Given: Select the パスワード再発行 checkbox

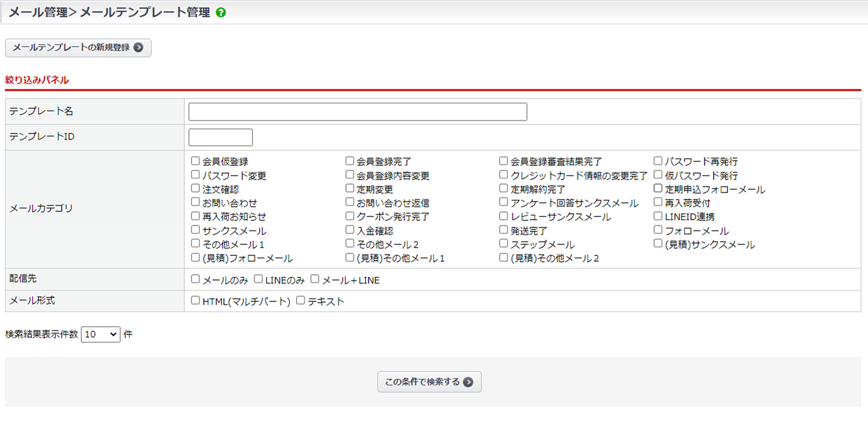Looking at the screenshot, I should (x=658, y=161).
